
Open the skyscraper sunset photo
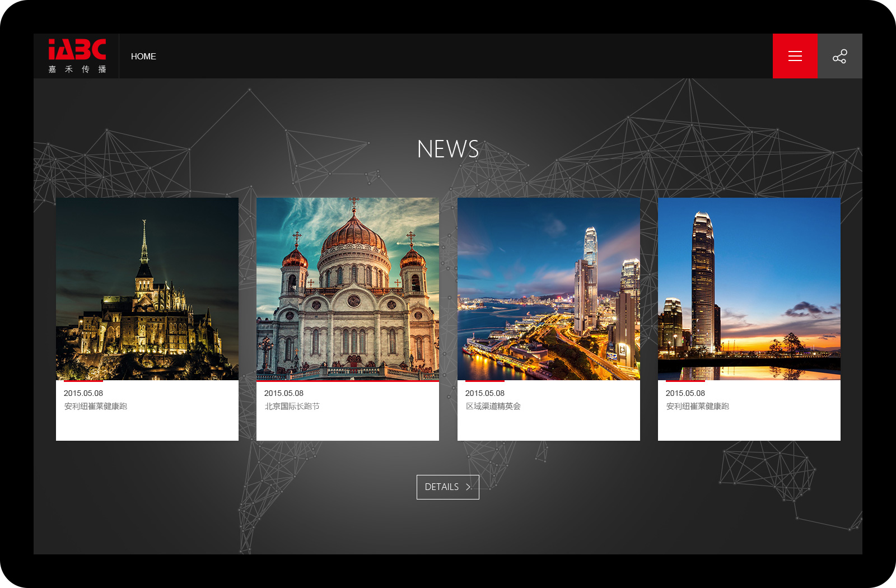pyautogui.click(x=749, y=289)
